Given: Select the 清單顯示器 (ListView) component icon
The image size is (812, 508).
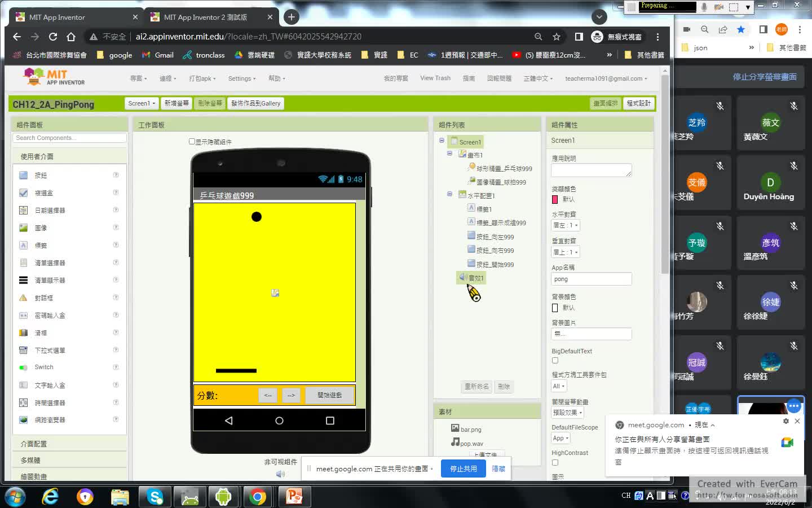Looking at the screenshot, I should 23,281.
